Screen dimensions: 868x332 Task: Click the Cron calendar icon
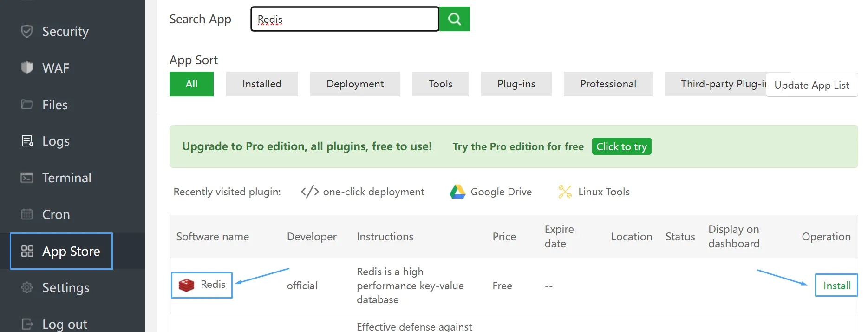27,214
